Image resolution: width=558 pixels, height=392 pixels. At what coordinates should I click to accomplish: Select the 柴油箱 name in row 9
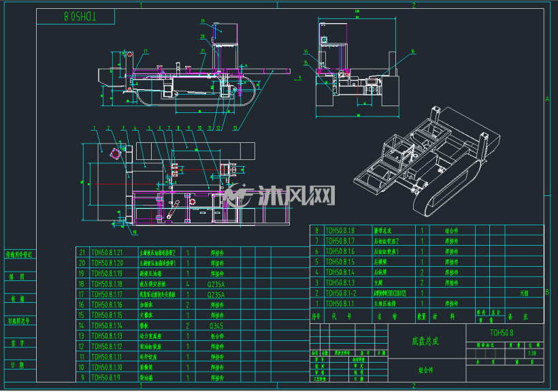(x=146, y=378)
